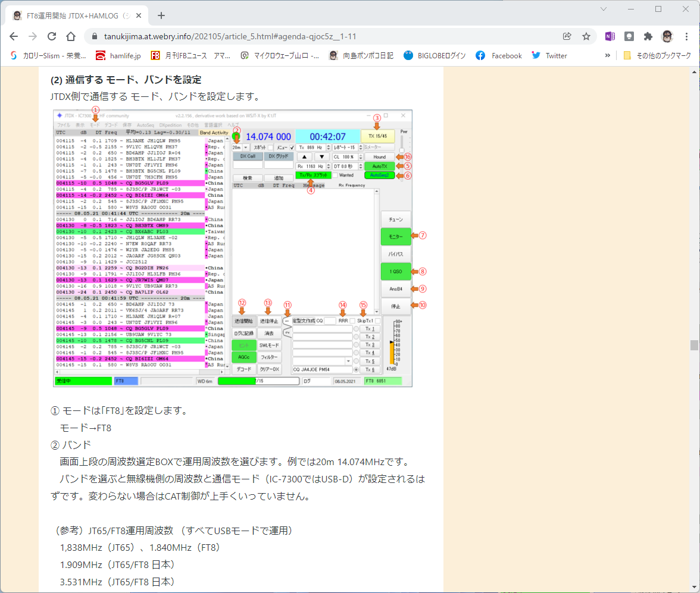
Task: Select the FT8運用開始 JTDX+HAMLOG tab
Action: 77,15
